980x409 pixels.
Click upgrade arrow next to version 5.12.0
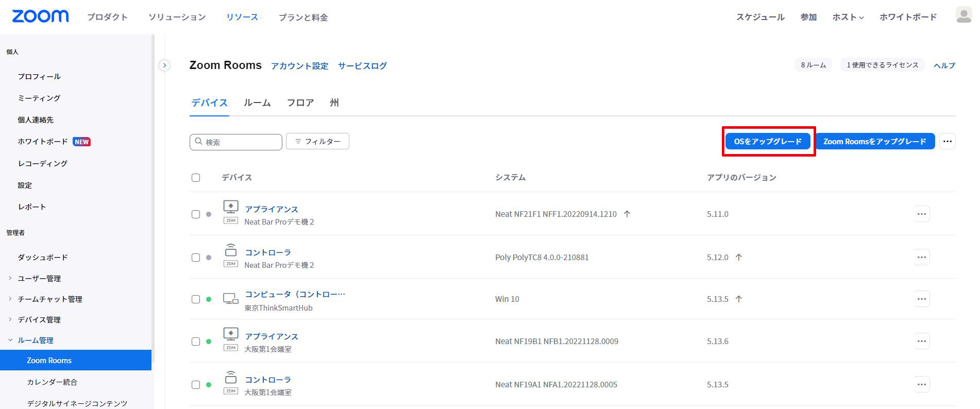tap(739, 257)
